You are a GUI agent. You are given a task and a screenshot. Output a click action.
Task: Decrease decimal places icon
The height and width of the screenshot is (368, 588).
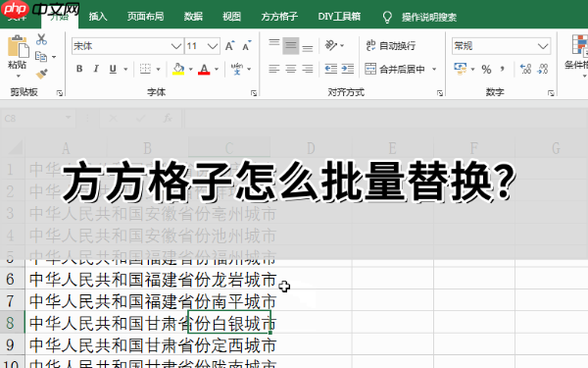(542, 69)
